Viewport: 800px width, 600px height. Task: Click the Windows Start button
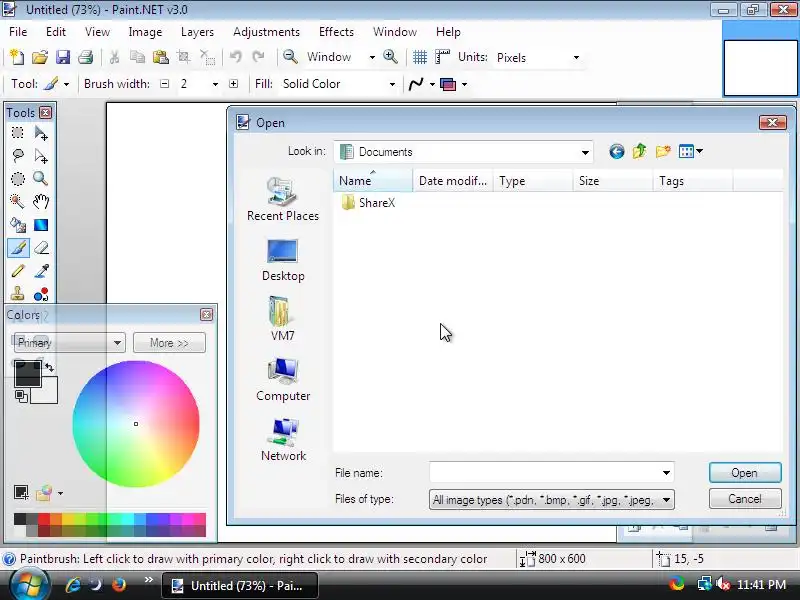click(29, 585)
